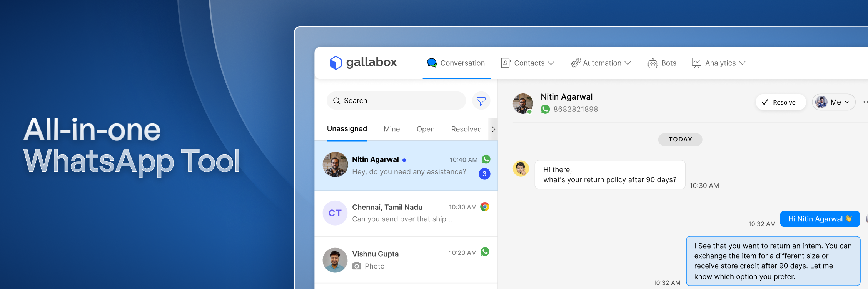Click the TODAY date pill
Screen dimensions: 868x289
tap(680, 140)
